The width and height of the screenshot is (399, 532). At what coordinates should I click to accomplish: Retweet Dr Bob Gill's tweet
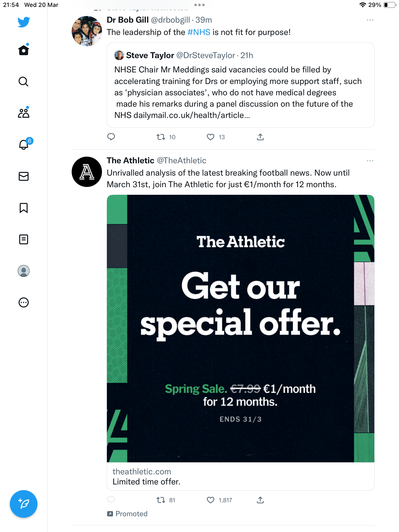161,137
